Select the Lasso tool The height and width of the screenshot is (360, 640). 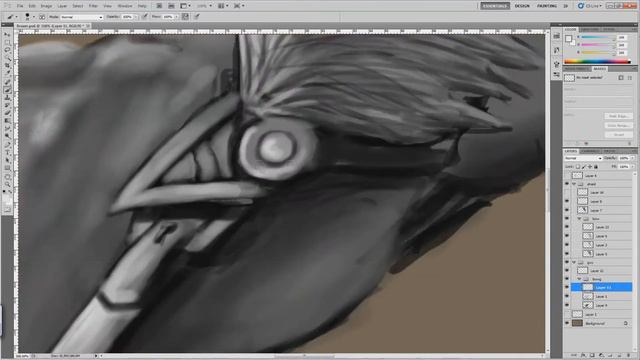point(8,50)
